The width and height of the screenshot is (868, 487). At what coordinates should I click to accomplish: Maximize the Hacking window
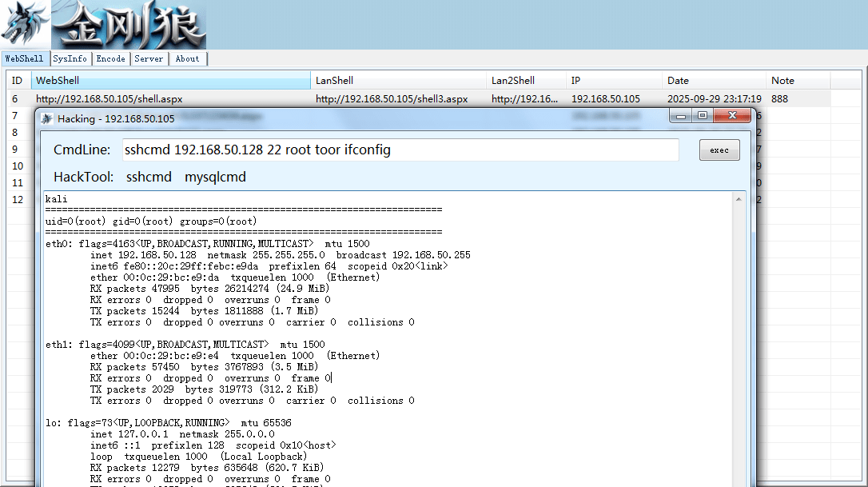[x=703, y=115]
